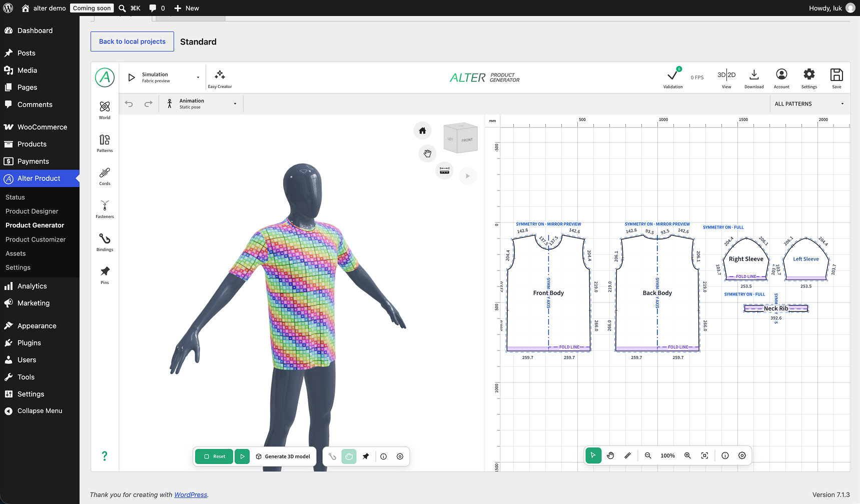Screen dimensions: 860x504
Task: Open the Alter Settings gear
Action: 809,74
